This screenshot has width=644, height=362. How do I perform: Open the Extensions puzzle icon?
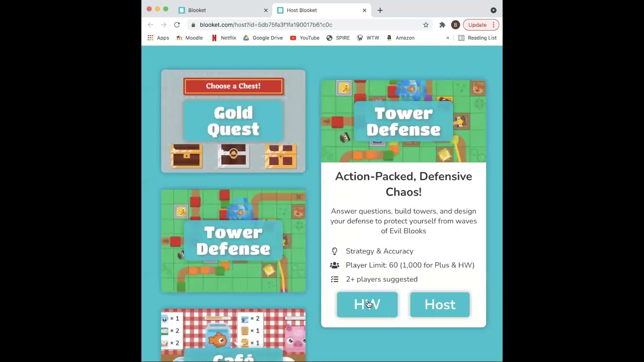442,25
